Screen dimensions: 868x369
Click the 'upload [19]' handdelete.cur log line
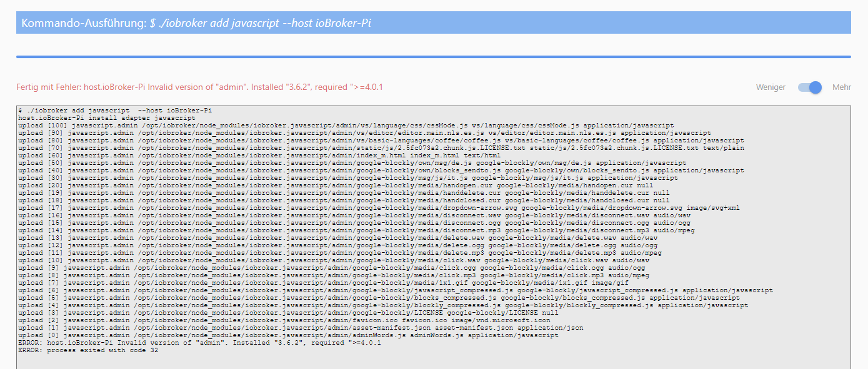pos(344,192)
